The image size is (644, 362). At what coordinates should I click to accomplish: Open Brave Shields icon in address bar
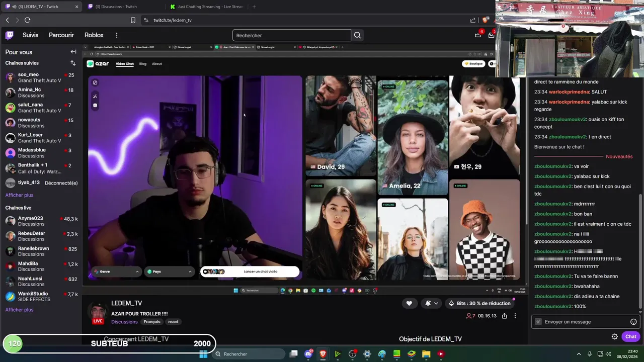[485, 20]
